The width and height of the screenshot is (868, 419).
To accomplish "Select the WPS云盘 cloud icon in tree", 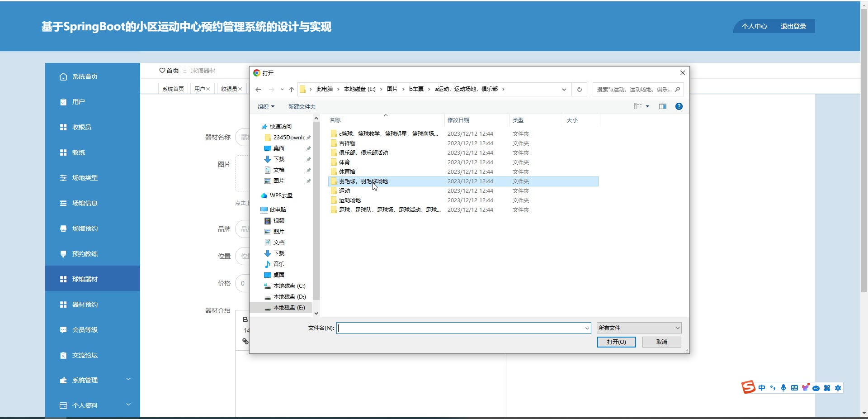I will pyautogui.click(x=264, y=195).
